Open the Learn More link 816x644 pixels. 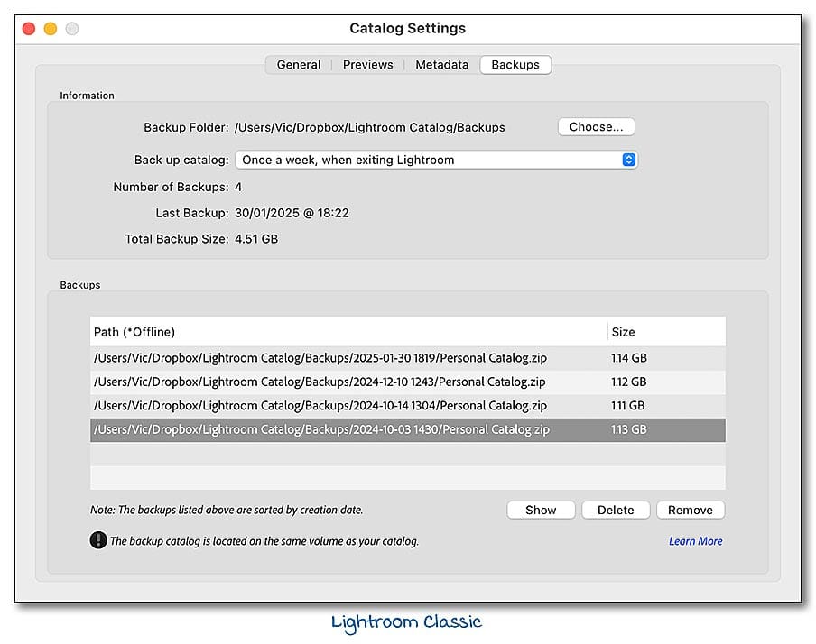pos(694,540)
